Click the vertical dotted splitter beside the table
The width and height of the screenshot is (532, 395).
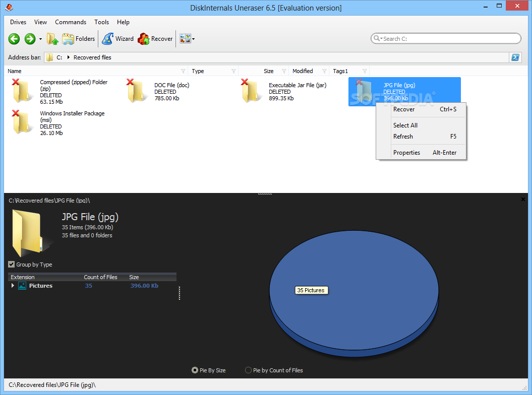[180, 293]
